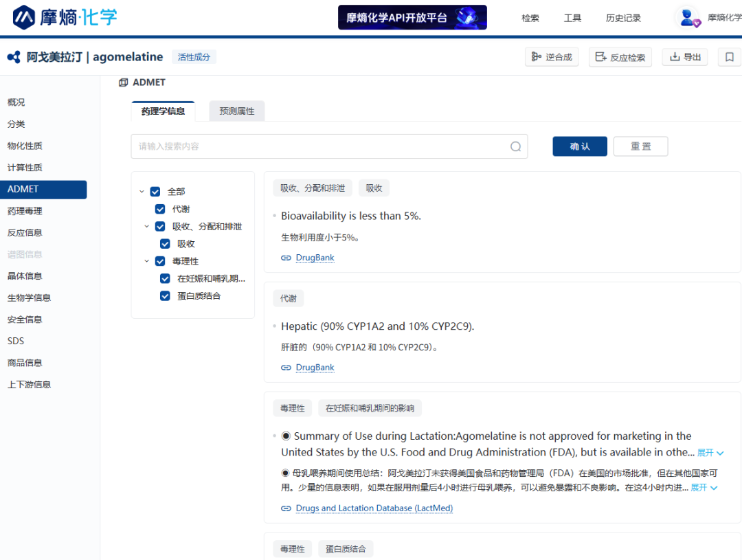Open 药理毒理 in the left sidebar
The image size is (742, 560).
coord(25,211)
